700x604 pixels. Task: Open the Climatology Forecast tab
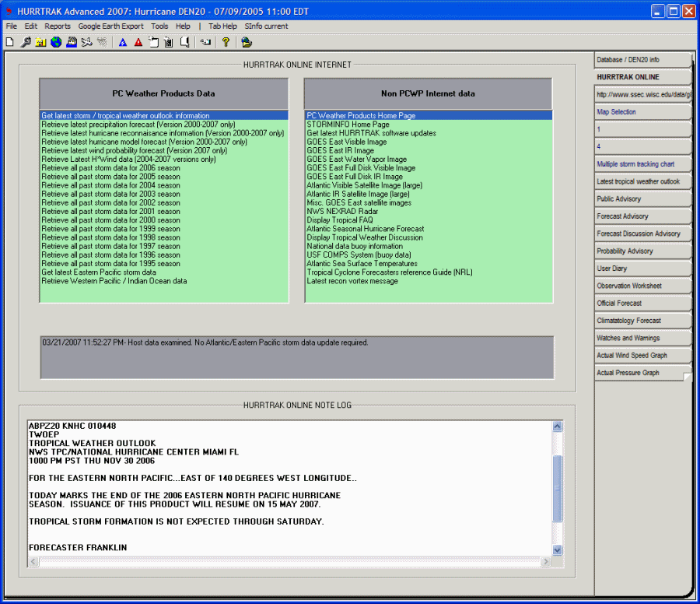642,321
